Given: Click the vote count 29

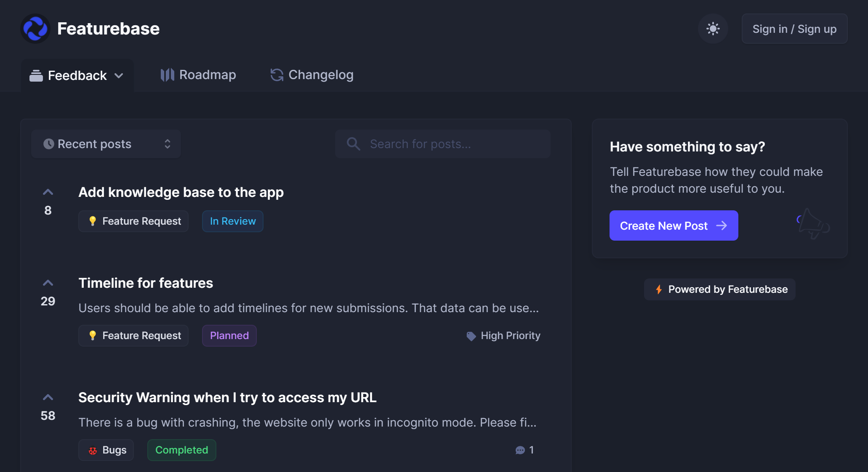Looking at the screenshot, I should point(48,301).
